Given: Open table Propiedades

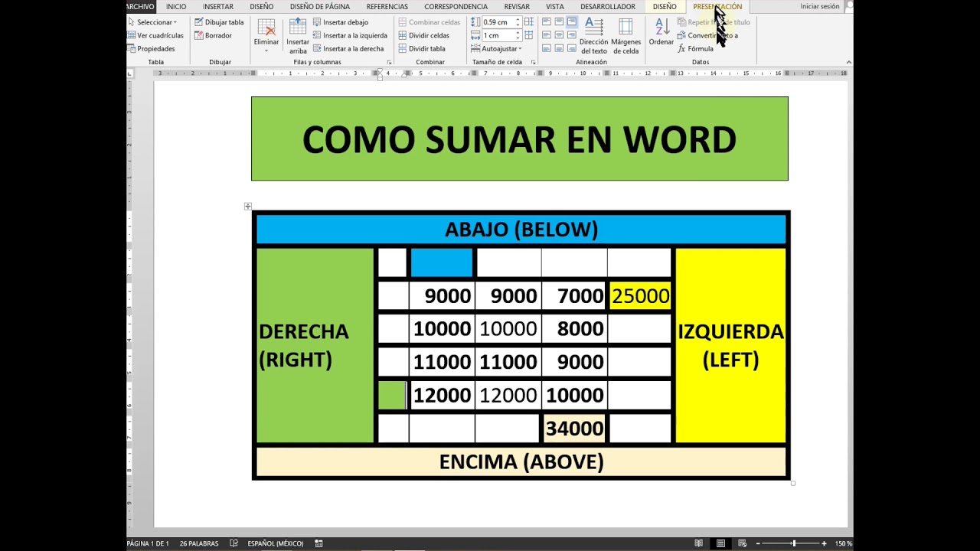Looking at the screenshot, I should click(151, 48).
